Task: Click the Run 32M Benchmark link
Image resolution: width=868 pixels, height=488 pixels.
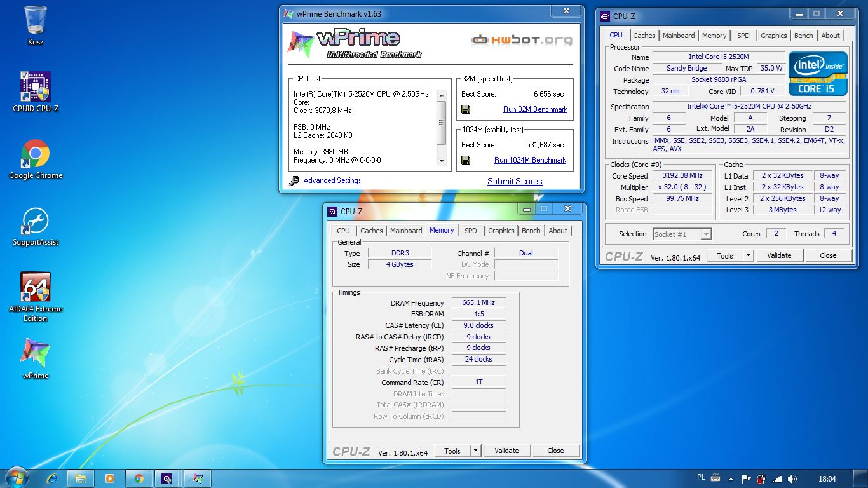Action: tap(535, 109)
